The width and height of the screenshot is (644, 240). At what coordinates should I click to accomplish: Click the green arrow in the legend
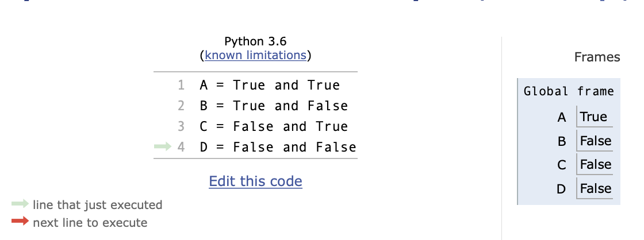pos(20,203)
